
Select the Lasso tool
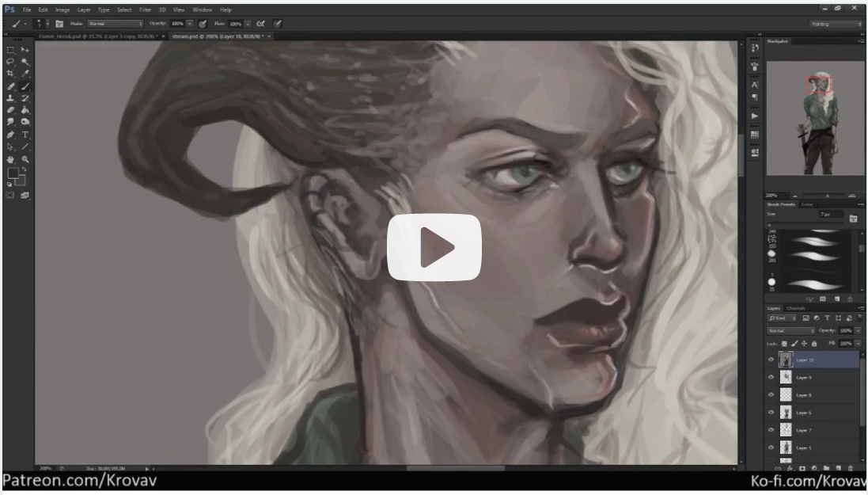(x=10, y=62)
